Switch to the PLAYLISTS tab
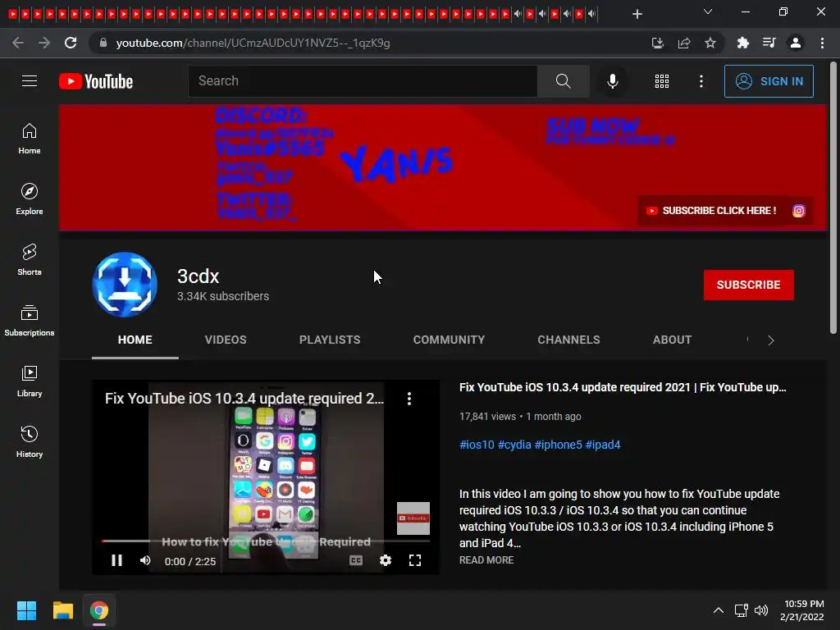The width and height of the screenshot is (840, 630). click(330, 340)
